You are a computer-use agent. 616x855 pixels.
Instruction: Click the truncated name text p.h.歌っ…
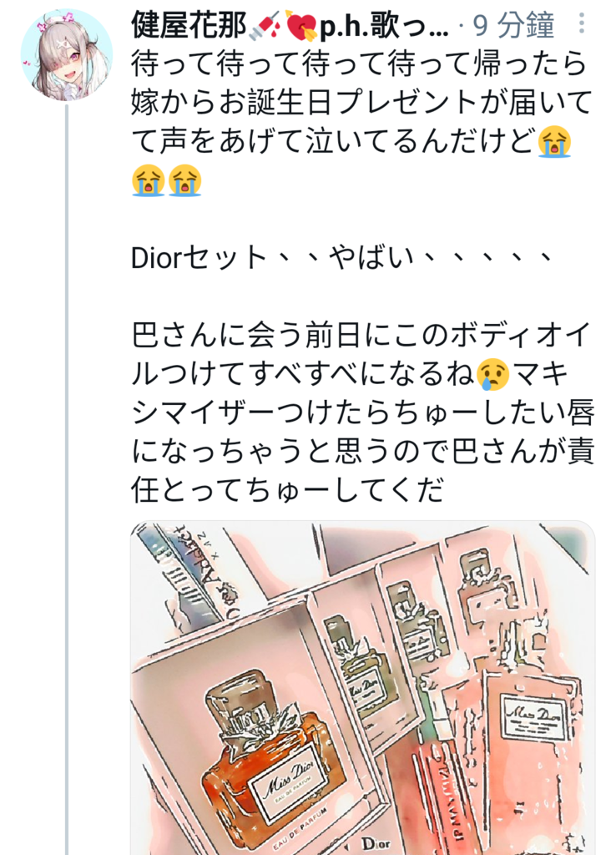[x=384, y=26]
